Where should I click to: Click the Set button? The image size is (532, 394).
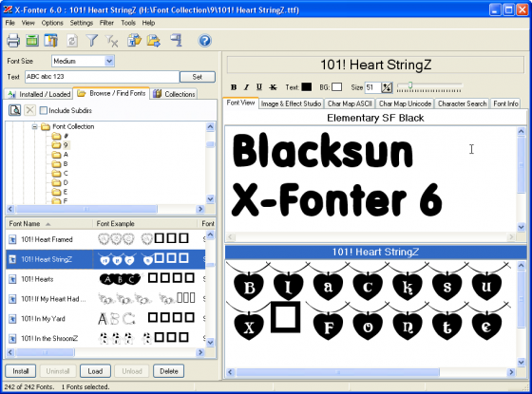[198, 77]
